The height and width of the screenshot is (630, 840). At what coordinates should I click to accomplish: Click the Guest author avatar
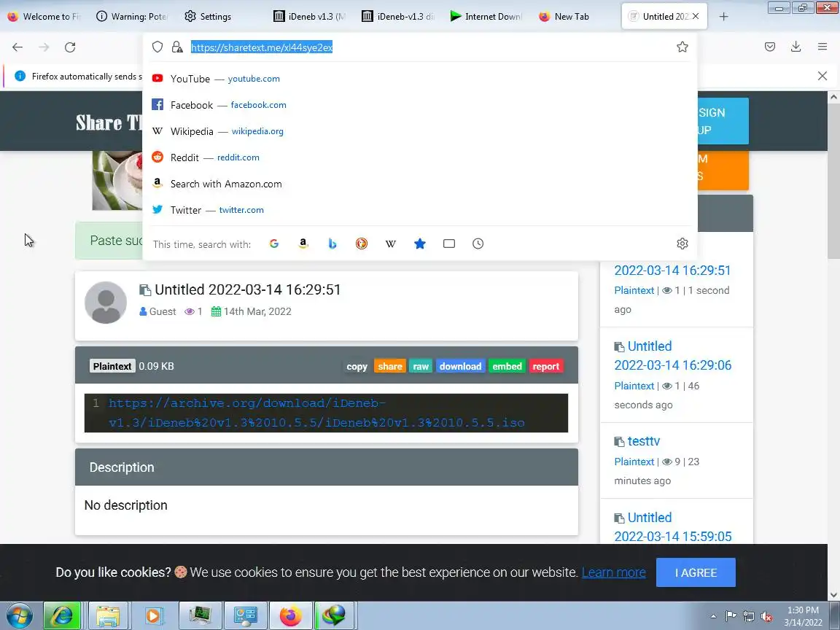pyautogui.click(x=106, y=303)
